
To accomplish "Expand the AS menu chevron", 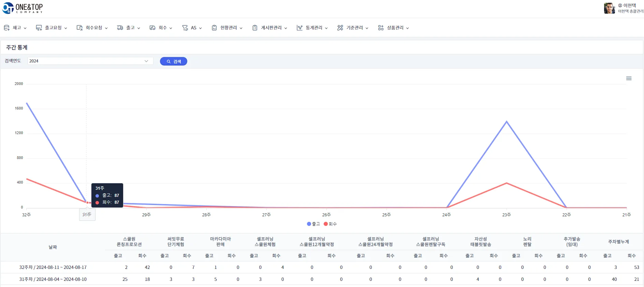I will click(200, 28).
